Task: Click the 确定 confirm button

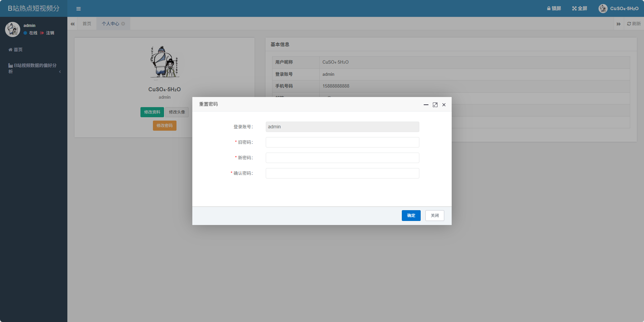Action: (x=411, y=216)
